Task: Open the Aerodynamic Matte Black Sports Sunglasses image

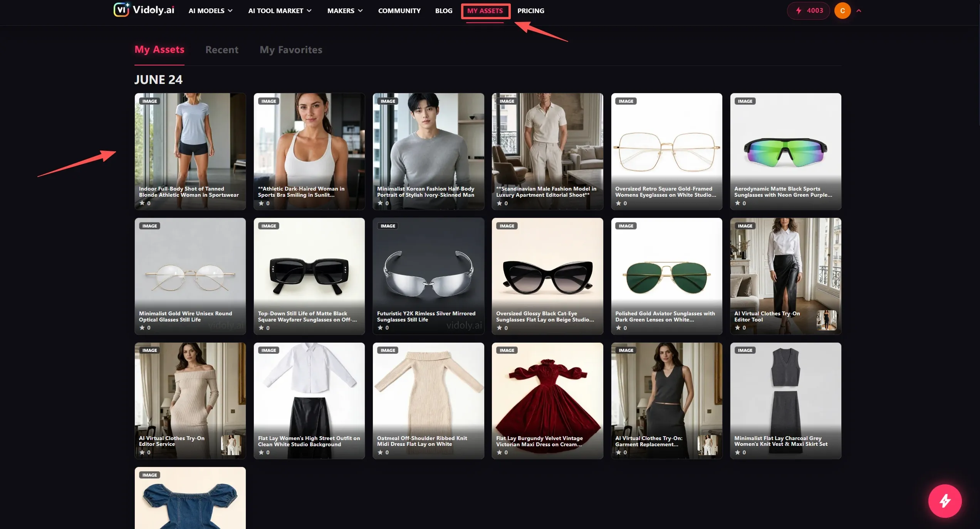Action: click(785, 151)
